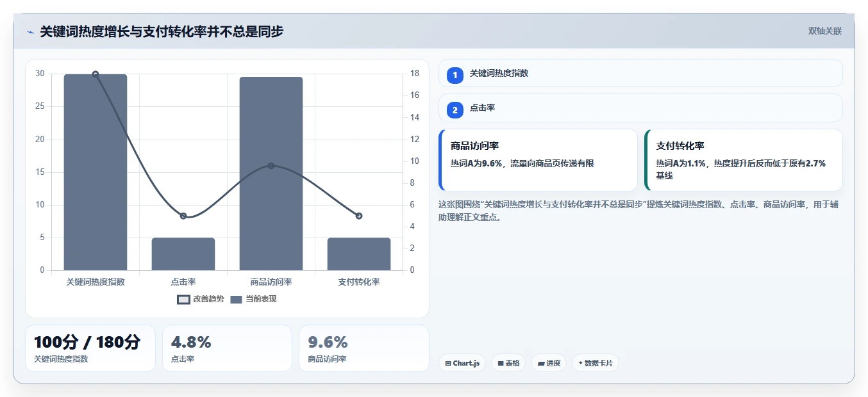The image size is (868, 397).
Task: Click the 当前表现 legend color box
Action: coord(236,299)
